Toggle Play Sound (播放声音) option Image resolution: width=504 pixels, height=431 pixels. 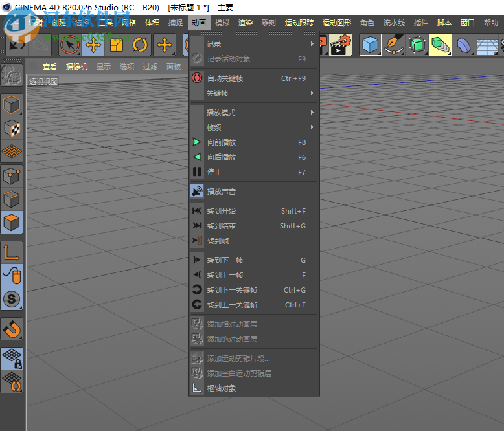[253, 192]
